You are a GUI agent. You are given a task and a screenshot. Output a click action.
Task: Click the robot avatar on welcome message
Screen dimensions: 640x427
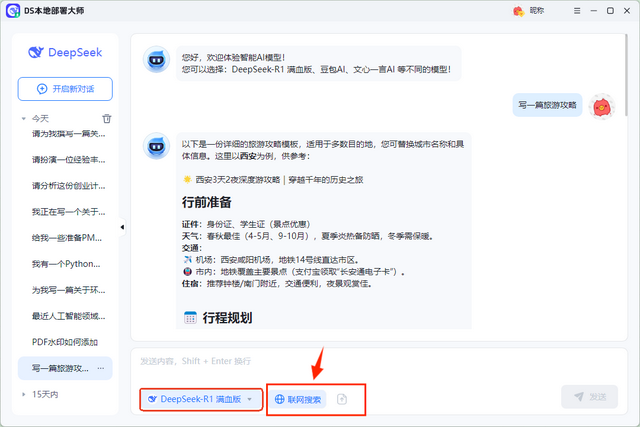156,60
